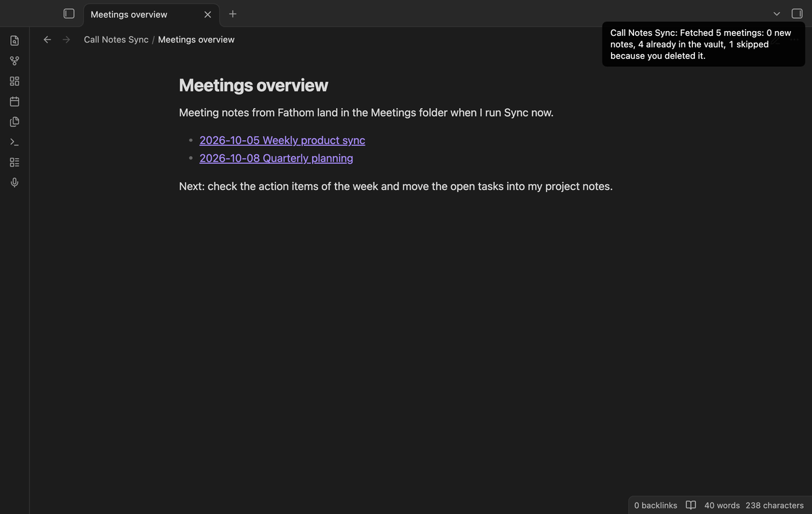Viewport: 812px width, 514px height.
Task: Create a new canvas via ribbon icon
Action: tap(15, 81)
